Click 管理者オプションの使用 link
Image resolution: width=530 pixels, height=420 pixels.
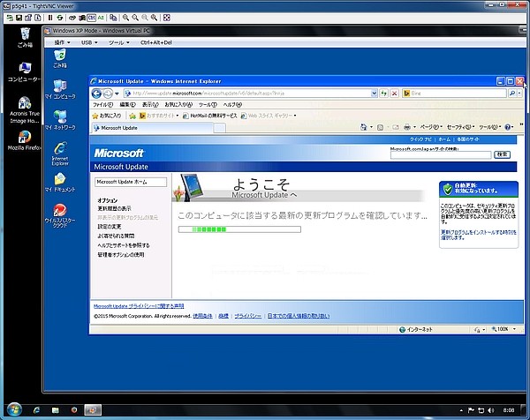[121, 255]
